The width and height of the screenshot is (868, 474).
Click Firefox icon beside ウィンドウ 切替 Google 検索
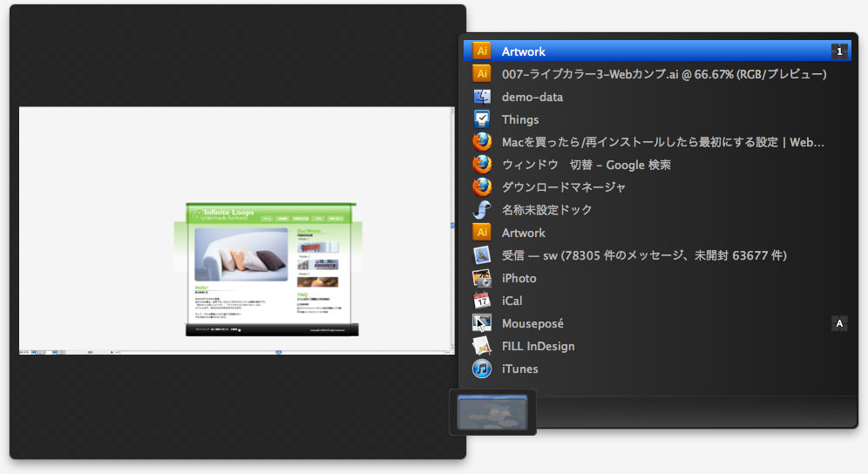(x=482, y=165)
